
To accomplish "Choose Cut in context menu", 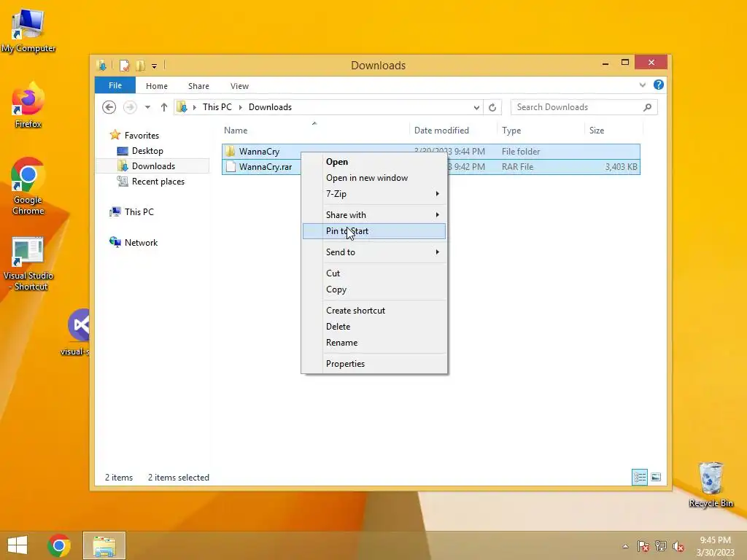I will [374, 273].
